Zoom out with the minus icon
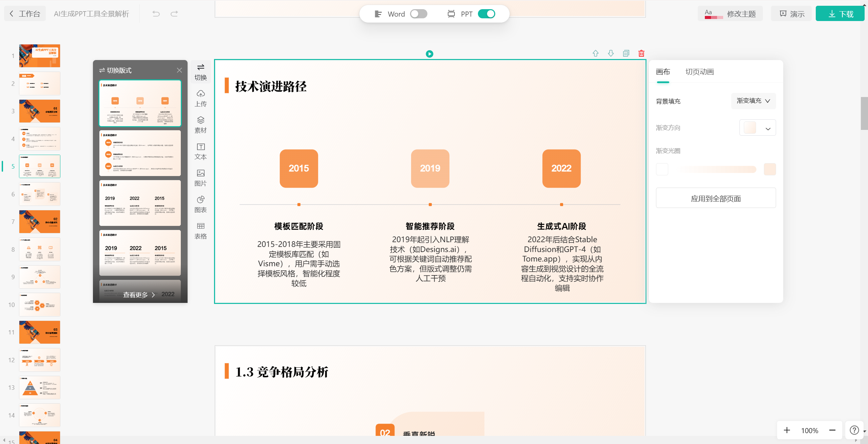The image size is (868, 444). (x=832, y=430)
